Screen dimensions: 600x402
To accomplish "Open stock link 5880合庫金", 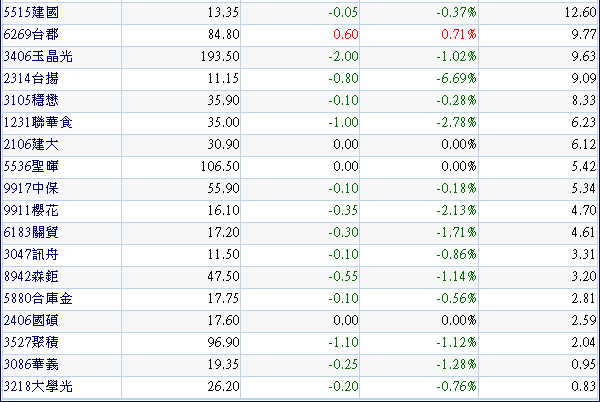I will coord(38,299).
